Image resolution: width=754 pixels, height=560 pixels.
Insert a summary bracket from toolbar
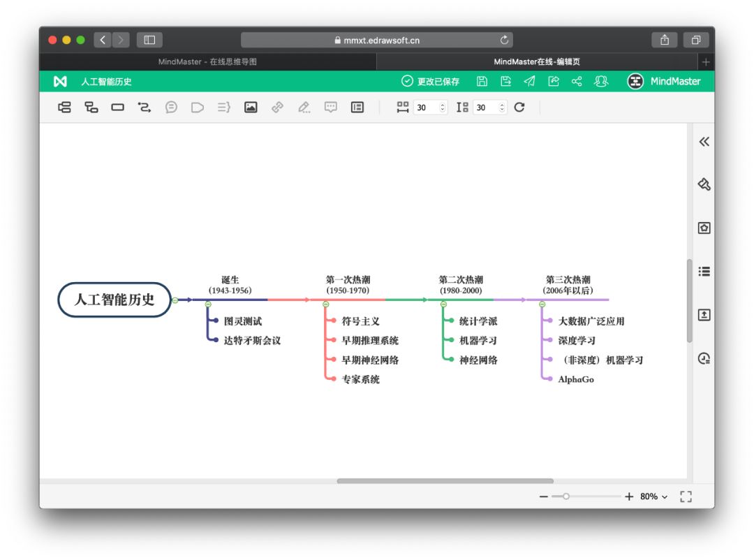click(x=224, y=108)
